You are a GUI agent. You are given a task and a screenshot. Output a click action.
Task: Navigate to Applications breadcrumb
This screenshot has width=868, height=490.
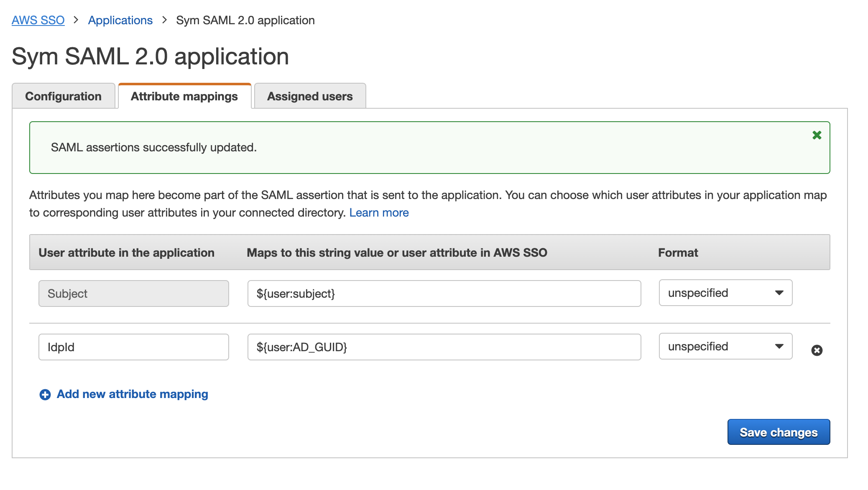coord(120,20)
